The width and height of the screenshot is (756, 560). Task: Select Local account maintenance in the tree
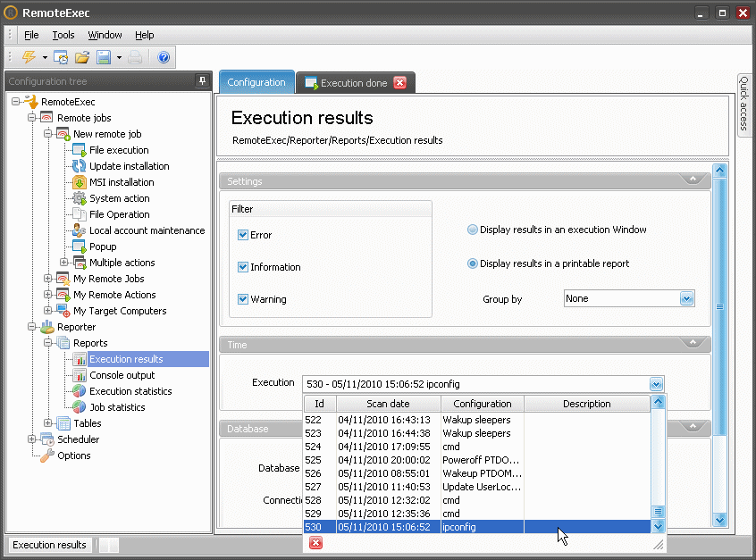tap(147, 230)
